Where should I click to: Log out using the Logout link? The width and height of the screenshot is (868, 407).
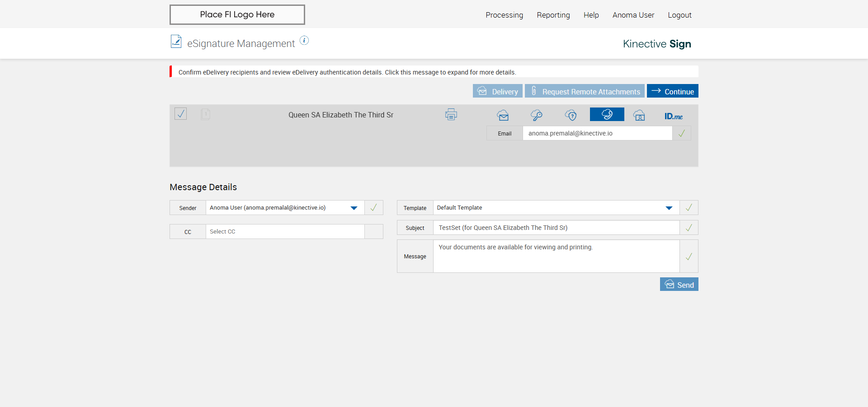click(679, 15)
